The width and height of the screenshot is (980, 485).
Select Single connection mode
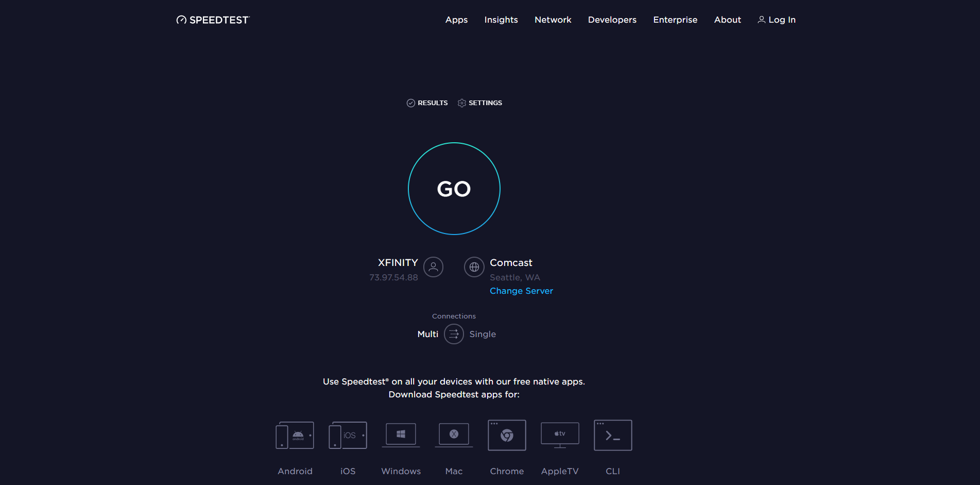pyautogui.click(x=483, y=334)
